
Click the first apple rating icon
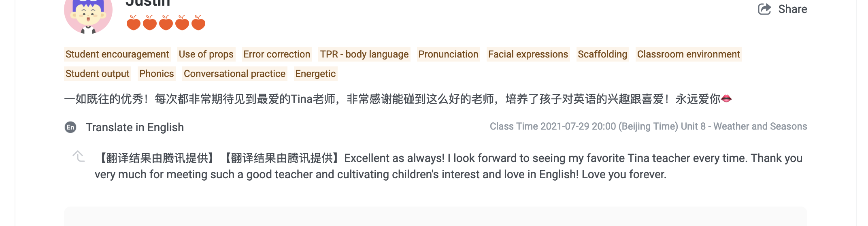(x=134, y=23)
